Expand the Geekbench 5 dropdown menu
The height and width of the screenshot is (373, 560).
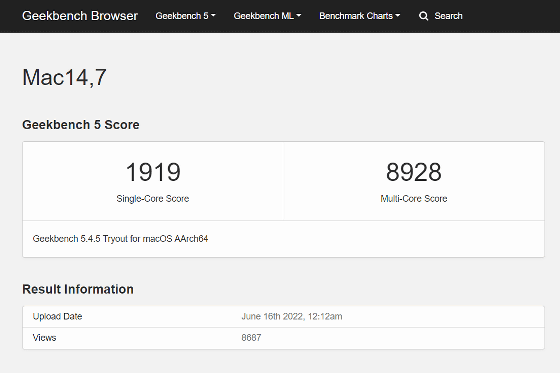[185, 16]
